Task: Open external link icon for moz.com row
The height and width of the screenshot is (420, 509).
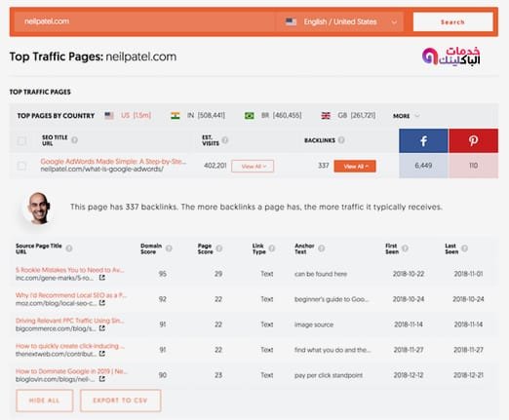Action: click(102, 303)
